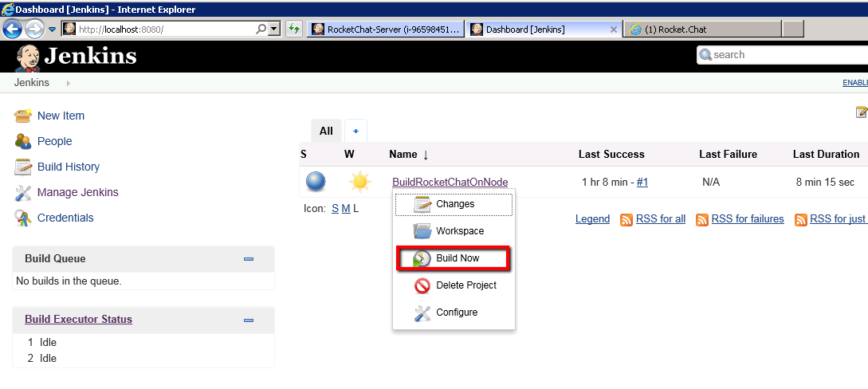Open the Build Executor Status link
Screen dimensions: 868x389
point(79,320)
